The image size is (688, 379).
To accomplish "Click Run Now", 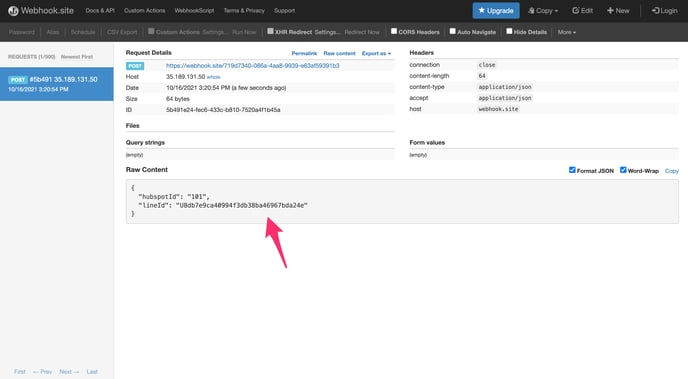I will pos(244,32).
